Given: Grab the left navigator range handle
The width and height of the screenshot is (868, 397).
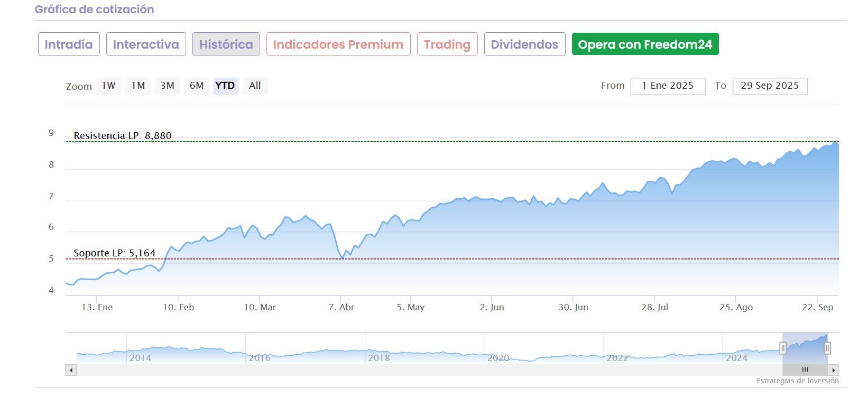Looking at the screenshot, I should point(783,347).
